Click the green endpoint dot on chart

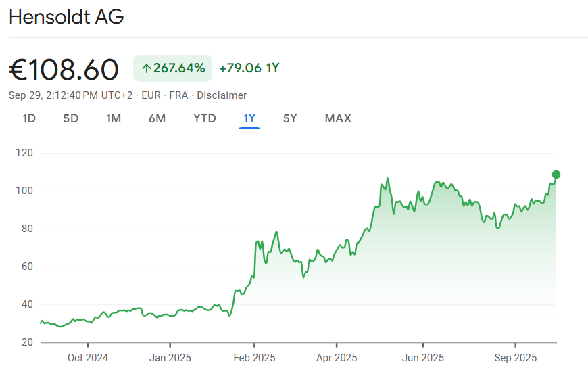pyautogui.click(x=556, y=175)
